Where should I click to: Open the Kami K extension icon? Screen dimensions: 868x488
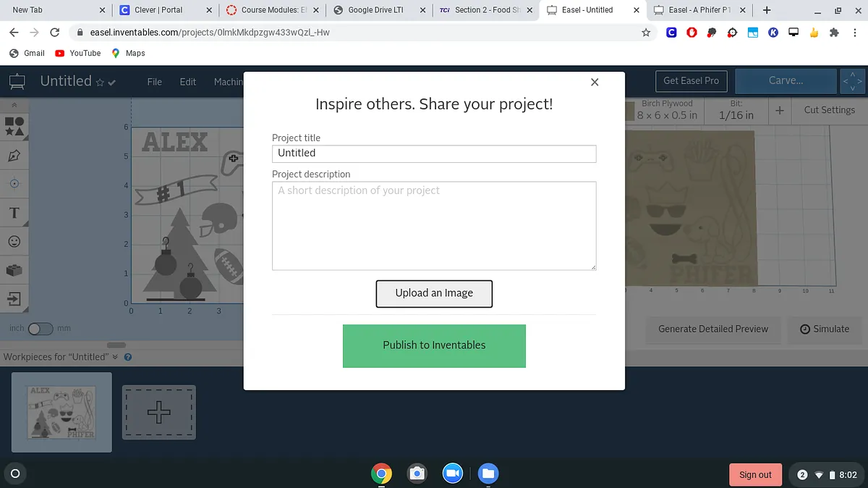(773, 33)
